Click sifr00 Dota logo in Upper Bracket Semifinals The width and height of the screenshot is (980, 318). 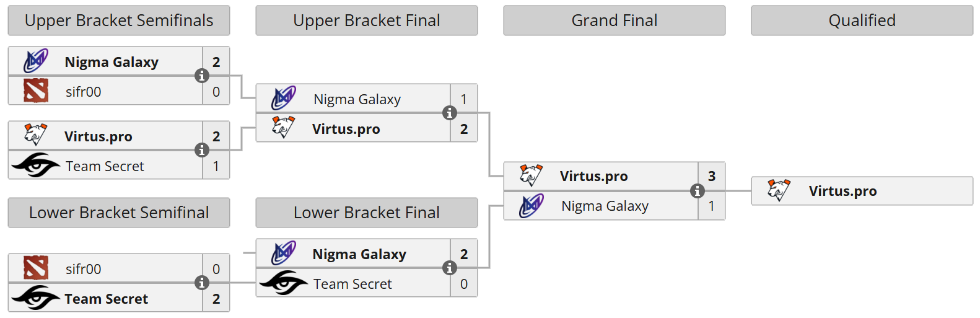pos(36,91)
